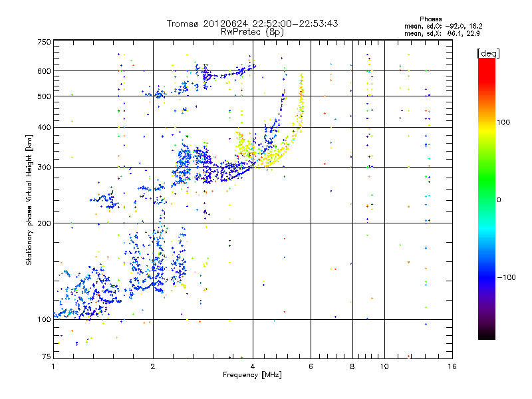Click the x-axis tick label '16'
Screen dimensions: 532x399
(x=452, y=366)
